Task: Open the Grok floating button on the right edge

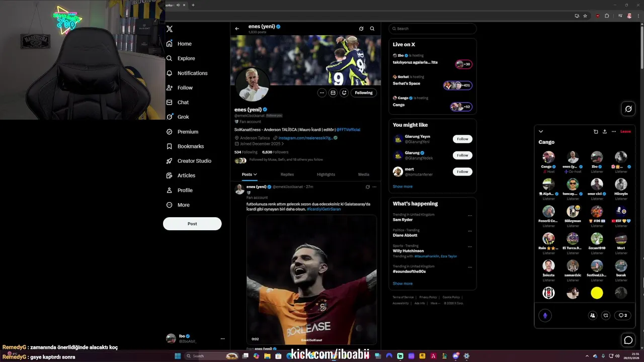Action: pyautogui.click(x=628, y=109)
